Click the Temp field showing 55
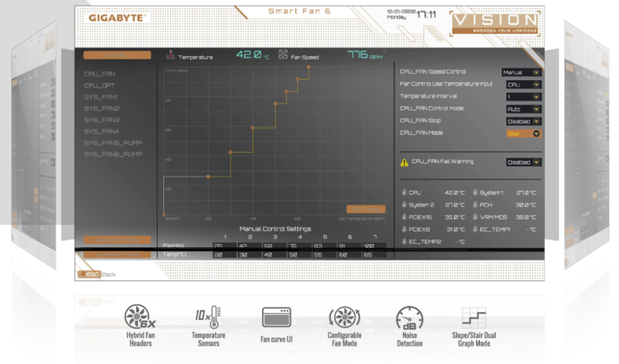619x364 pixels. tap(325, 255)
